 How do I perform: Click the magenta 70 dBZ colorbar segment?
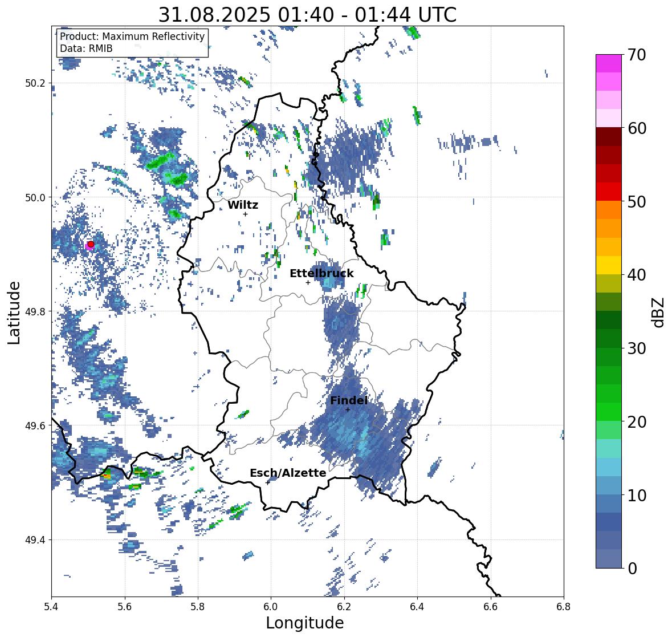[x=609, y=63]
